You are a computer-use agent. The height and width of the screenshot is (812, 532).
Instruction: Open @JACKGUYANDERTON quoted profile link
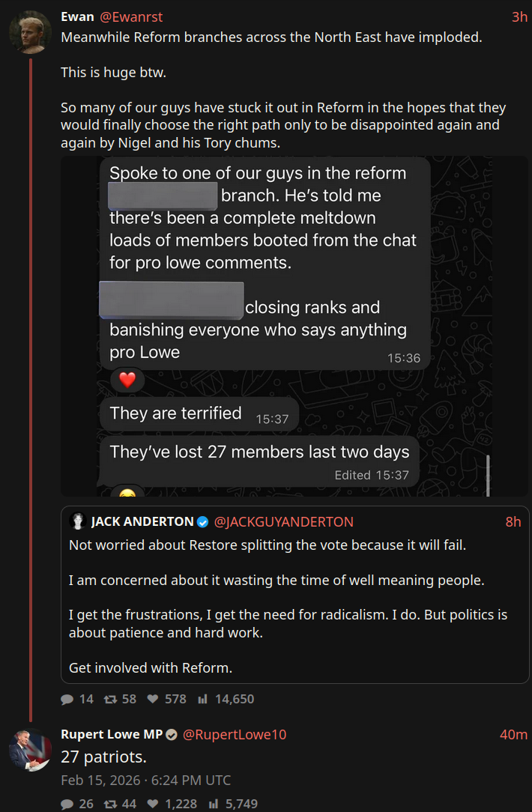[283, 522]
